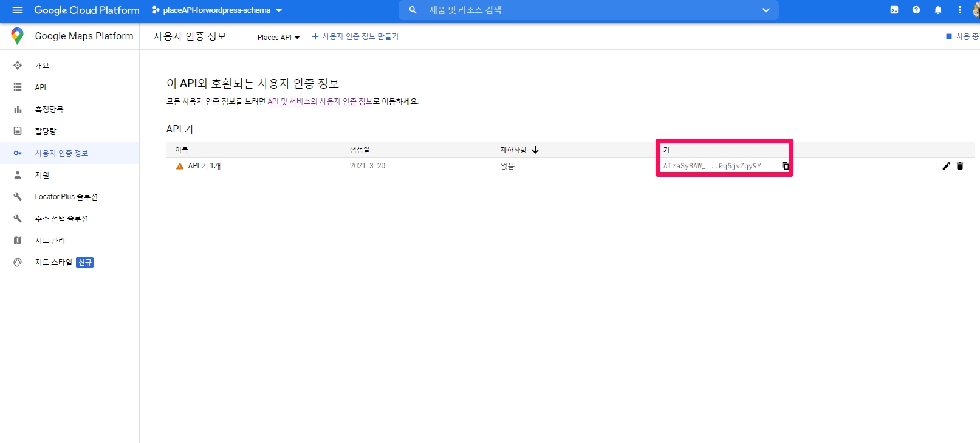Click the key icon in sidebar
The image size is (980, 443).
coord(18,153)
